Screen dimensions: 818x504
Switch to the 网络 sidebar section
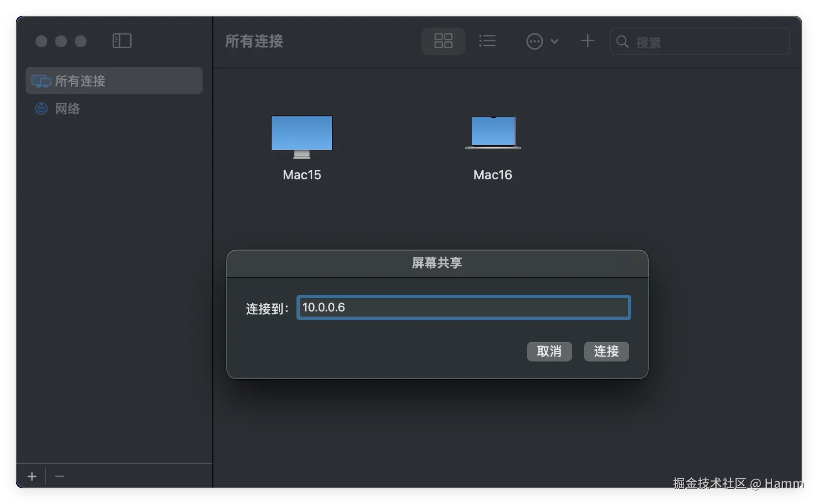point(66,109)
